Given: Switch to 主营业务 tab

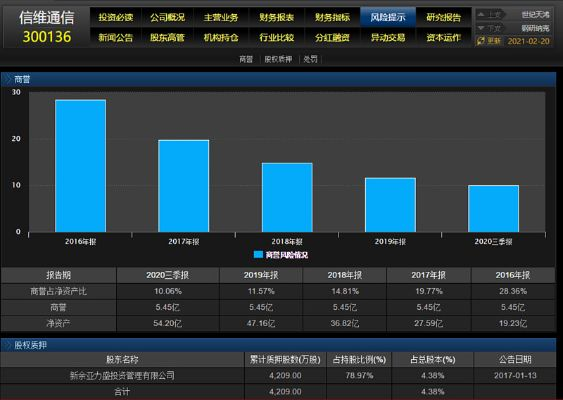Looking at the screenshot, I should point(221,17).
